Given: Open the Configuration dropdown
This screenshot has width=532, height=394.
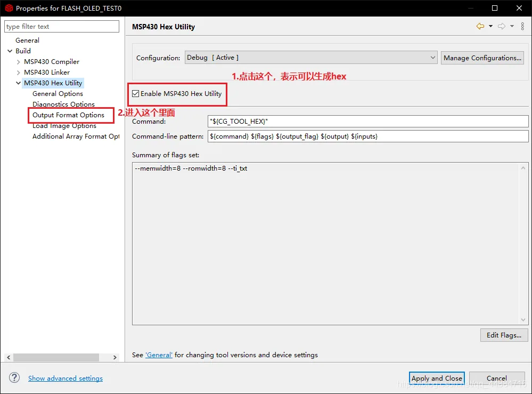Looking at the screenshot, I should [x=311, y=58].
